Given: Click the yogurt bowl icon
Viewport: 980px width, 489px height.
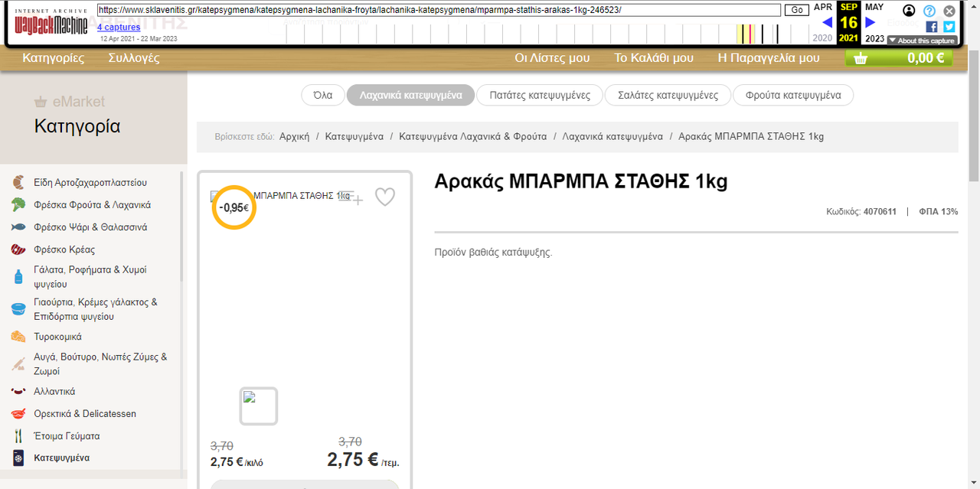Looking at the screenshot, I should click(18, 308).
